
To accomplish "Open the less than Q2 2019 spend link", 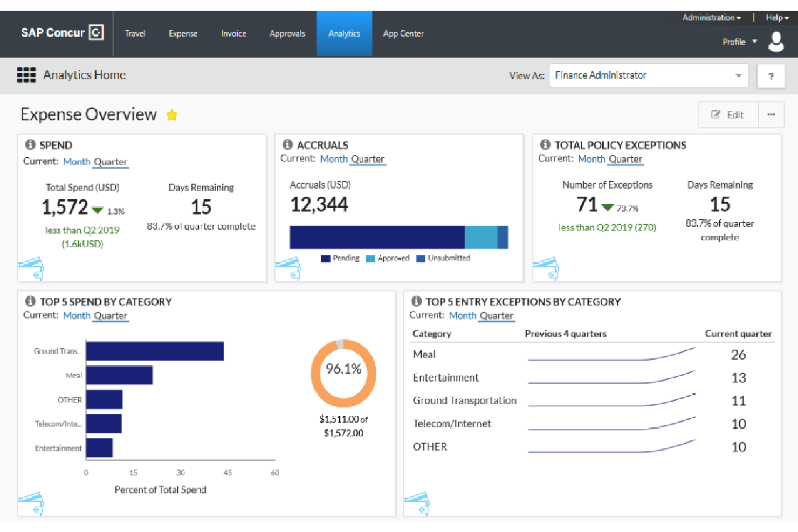I will coord(82,230).
